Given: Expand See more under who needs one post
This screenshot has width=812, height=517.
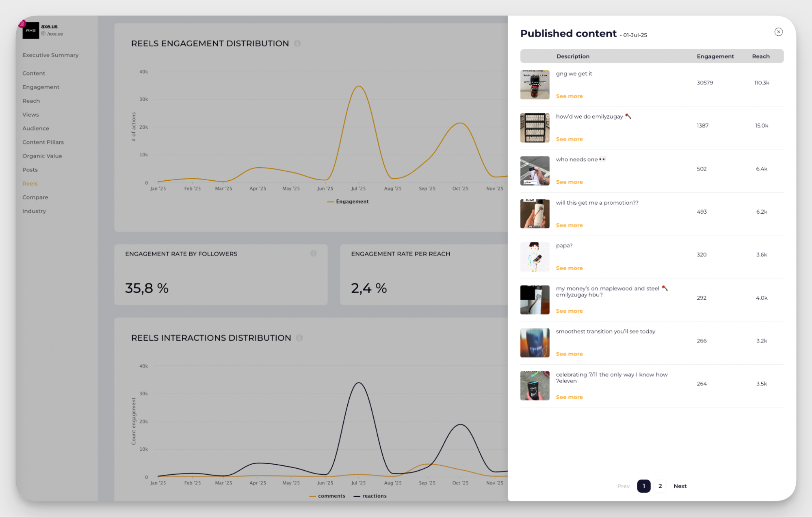Looking at the screenshot, I should coord(569,182).
